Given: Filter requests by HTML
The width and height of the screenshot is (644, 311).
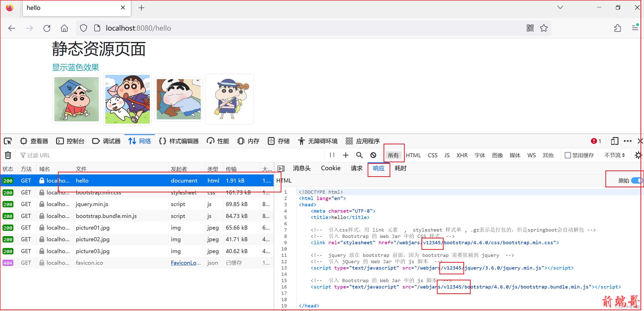Looking at the screenshot, I should click(x=413, y=155).
